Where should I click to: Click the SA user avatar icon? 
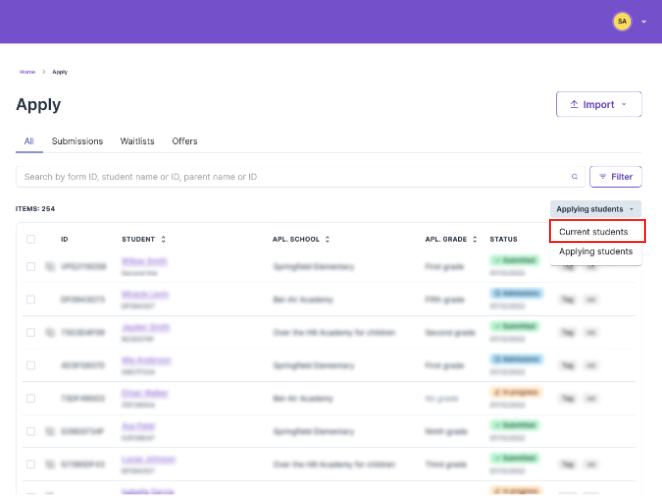621,21
